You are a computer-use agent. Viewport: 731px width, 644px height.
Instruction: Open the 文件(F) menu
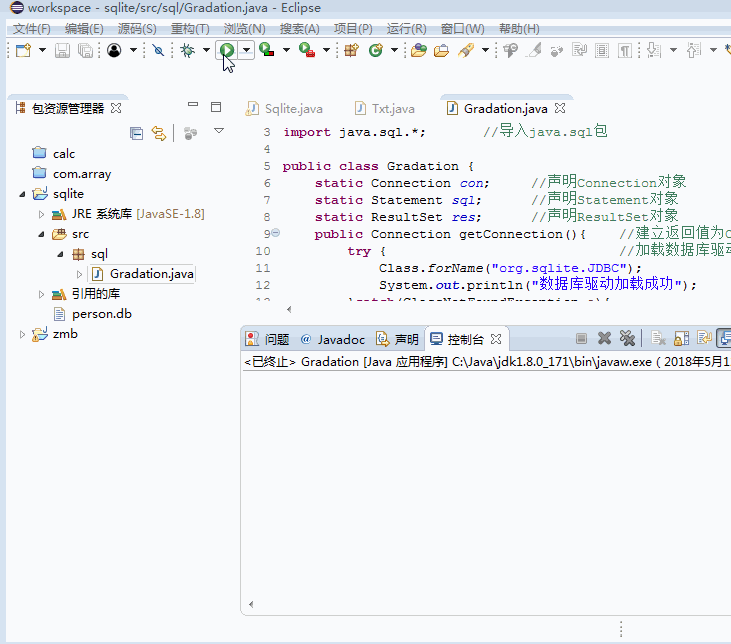click(x=31, y=29)
